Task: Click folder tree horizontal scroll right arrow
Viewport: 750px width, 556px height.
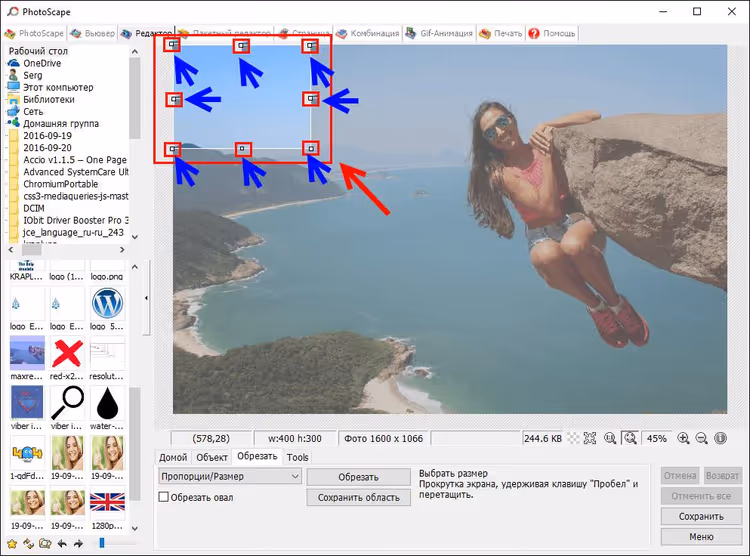Action: [122, 249]
